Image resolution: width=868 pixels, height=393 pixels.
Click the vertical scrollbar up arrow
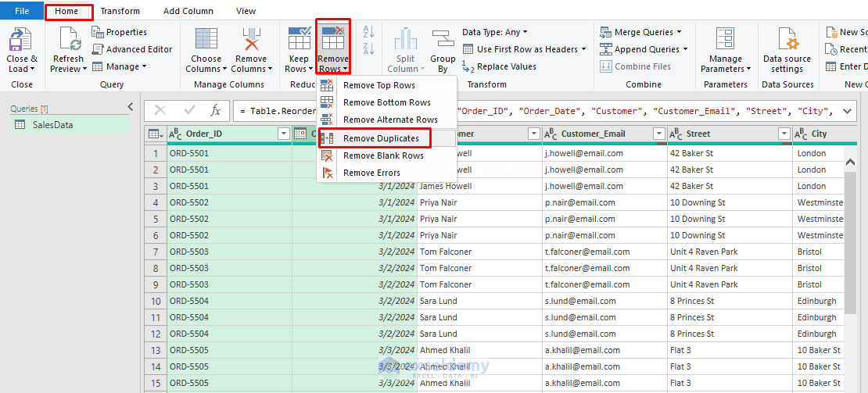point(851,162)
